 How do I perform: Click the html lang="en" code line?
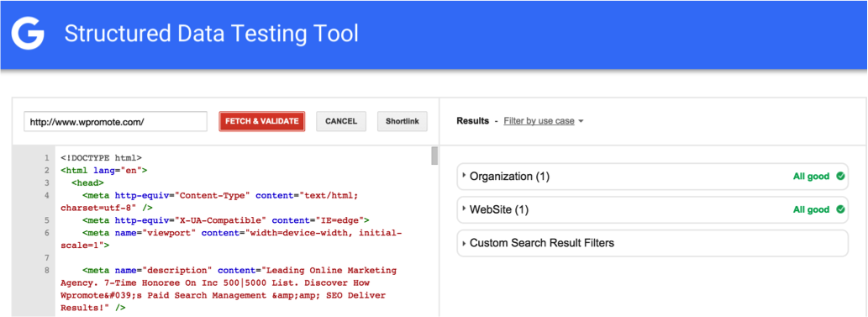pos(104,170)
